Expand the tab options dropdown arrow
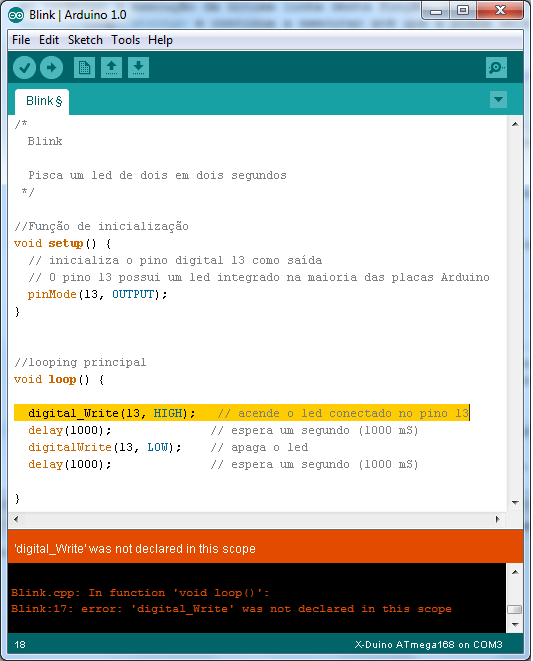This screenshot has width=533, height=661. pyautogui.click(x=498, y=100)
